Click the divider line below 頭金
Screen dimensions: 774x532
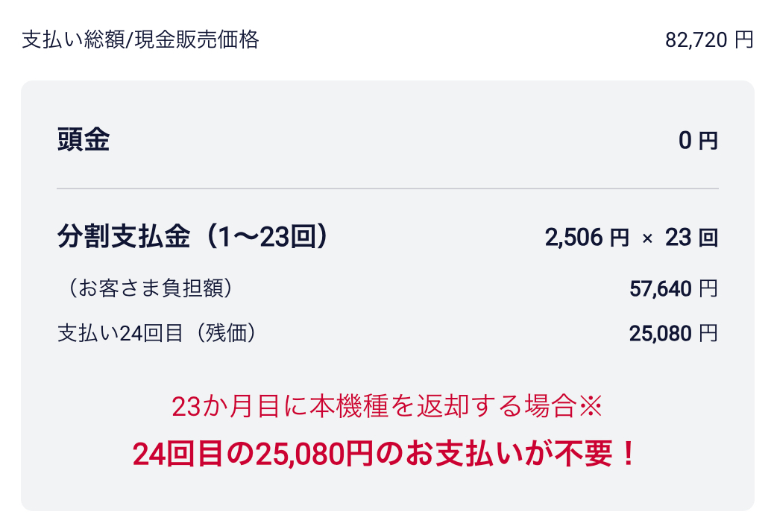coord(387,189)
